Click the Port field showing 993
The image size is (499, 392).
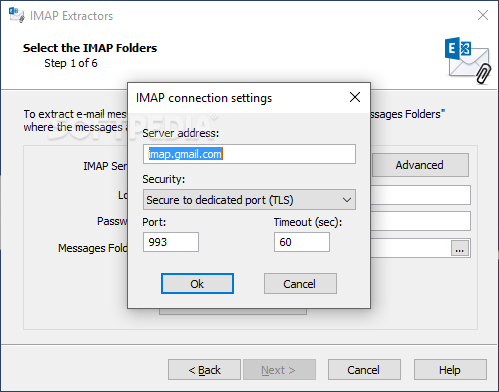171,242
